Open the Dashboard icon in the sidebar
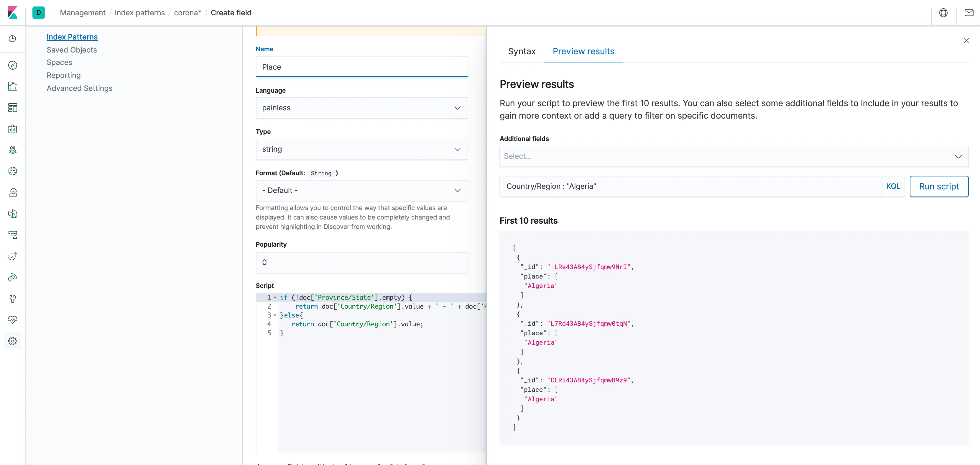 (13, 108)
